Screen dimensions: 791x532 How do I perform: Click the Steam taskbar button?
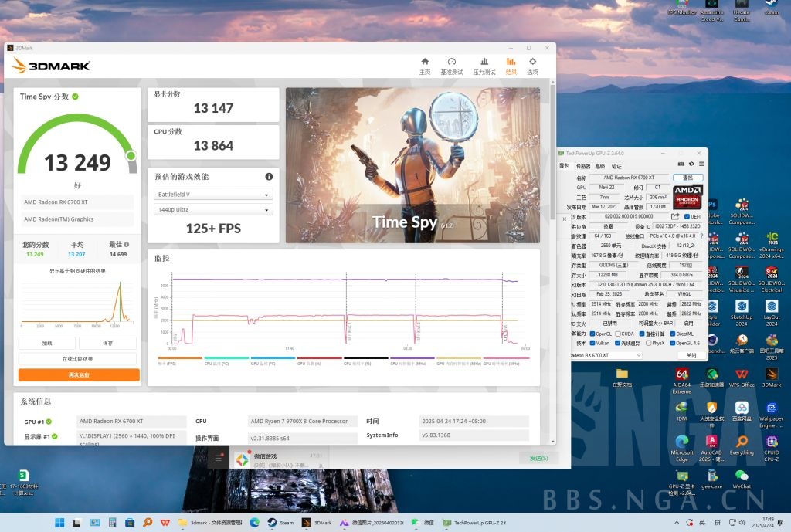[280, 523]
